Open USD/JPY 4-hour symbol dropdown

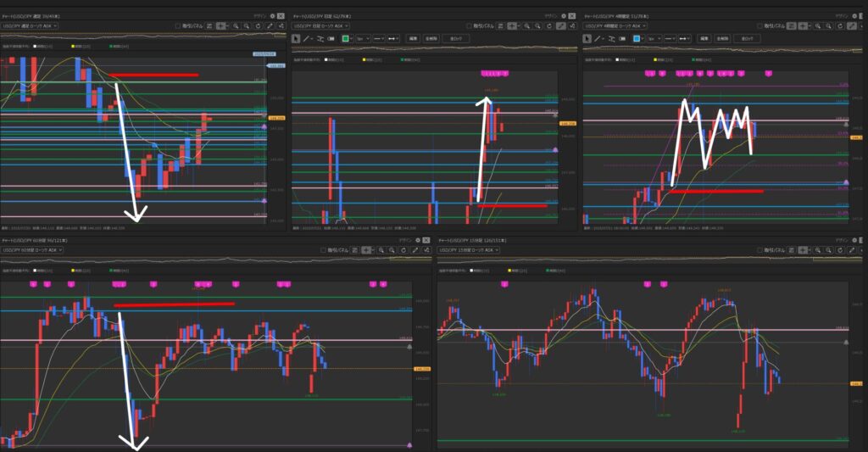click(615, 26)
